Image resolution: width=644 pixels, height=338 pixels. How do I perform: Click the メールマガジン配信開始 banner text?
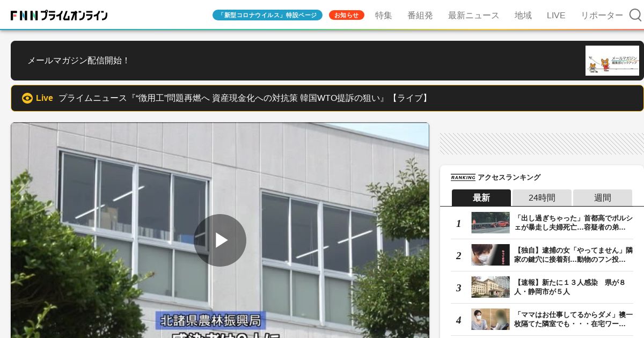(x=78, y=61)
